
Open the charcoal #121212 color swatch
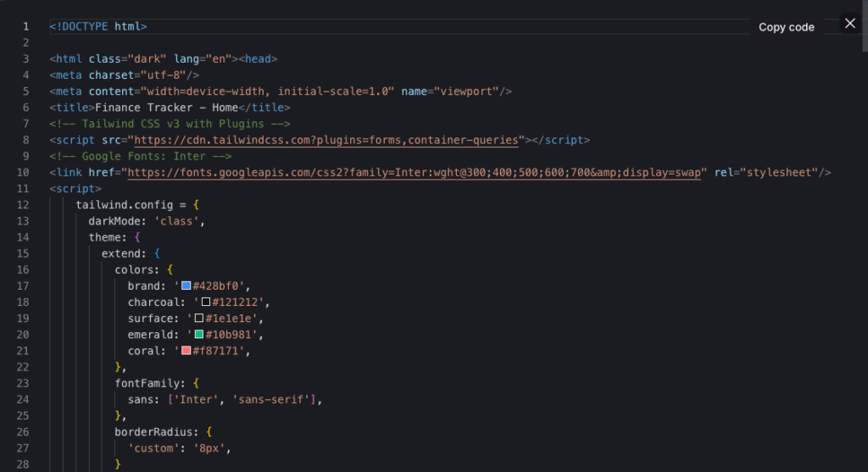coord(205,302)
